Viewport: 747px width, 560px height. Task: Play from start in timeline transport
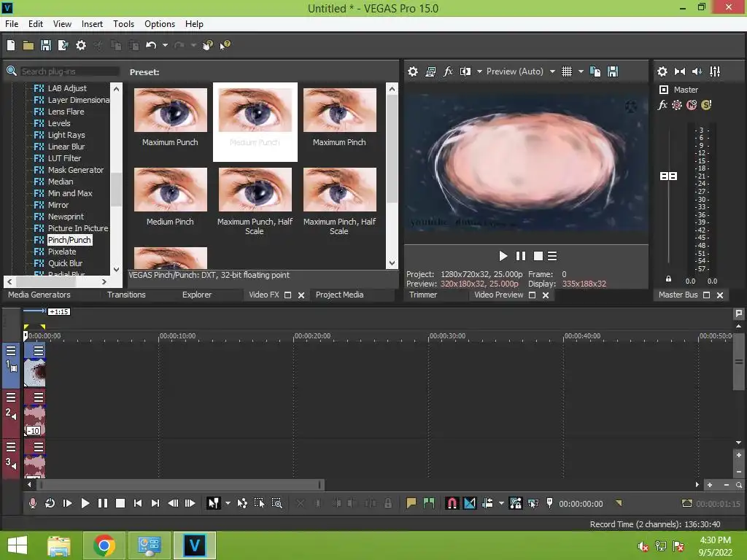(x=67, y=503)
